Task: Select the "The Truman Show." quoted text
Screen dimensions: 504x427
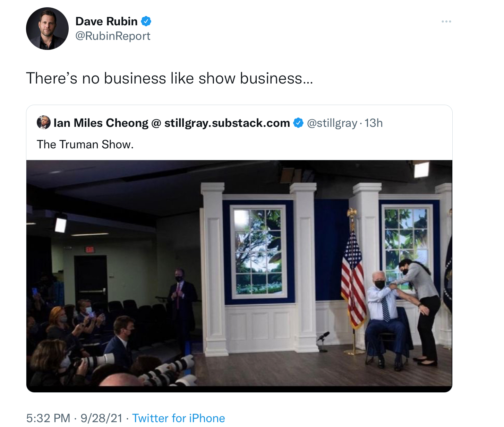Action: click(x=85, y=144)
